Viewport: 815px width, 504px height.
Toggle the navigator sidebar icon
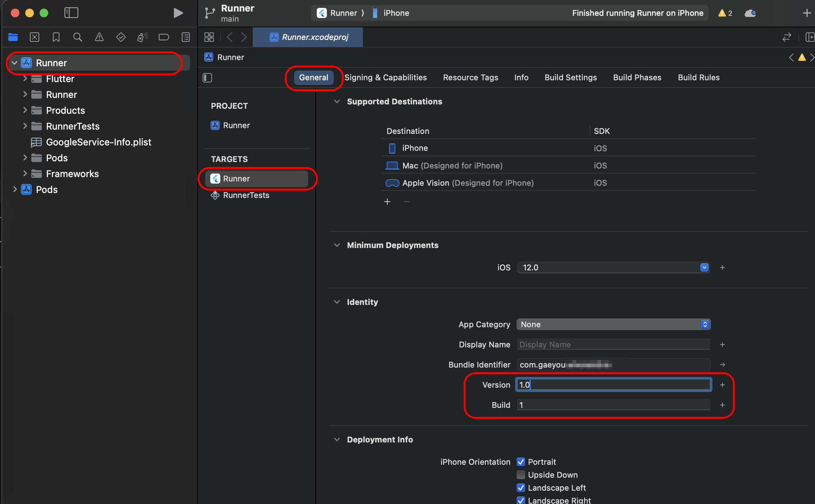point(71,13)
